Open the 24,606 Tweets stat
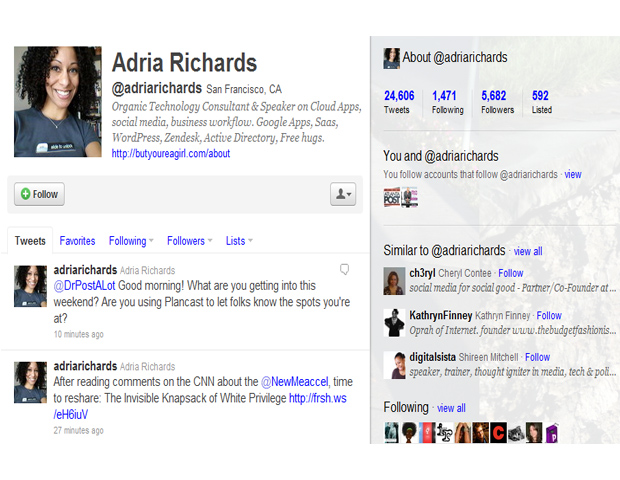Viewport: 620px width, 480px height. pyautogui.click(x=399, y=102)
